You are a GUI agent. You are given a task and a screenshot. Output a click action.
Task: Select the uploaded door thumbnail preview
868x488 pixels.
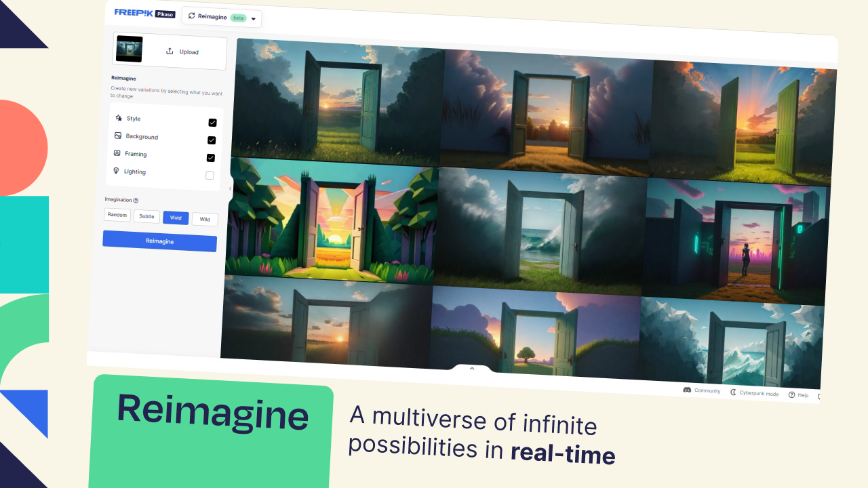(130, 49)
